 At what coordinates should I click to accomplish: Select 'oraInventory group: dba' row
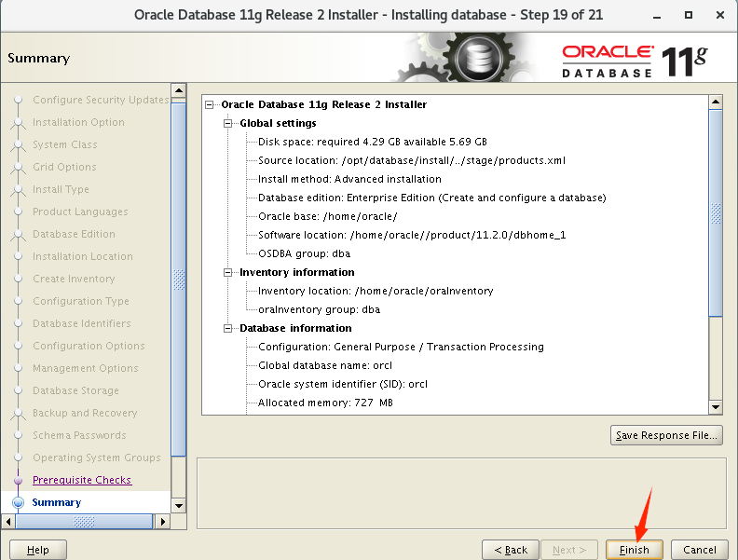pos(319,309)
